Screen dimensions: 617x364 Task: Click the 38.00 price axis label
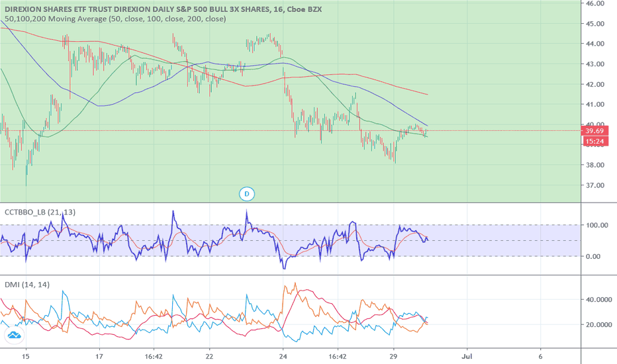coord(595,165)
